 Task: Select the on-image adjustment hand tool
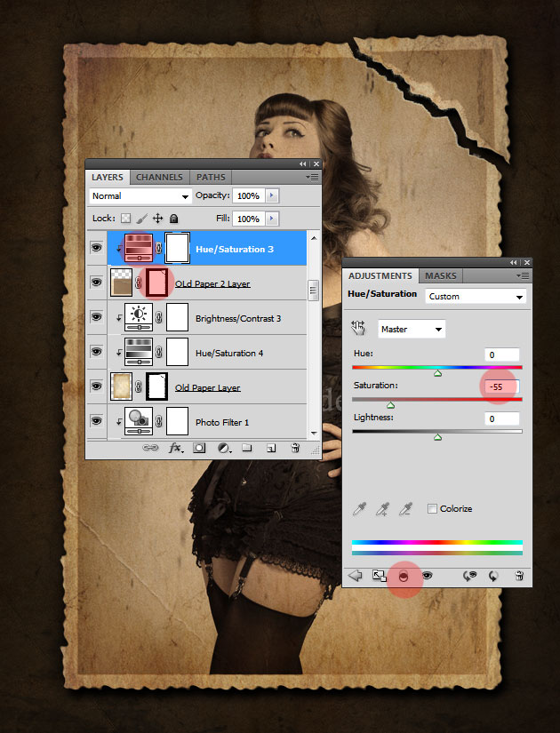click(x=358, y=328)
